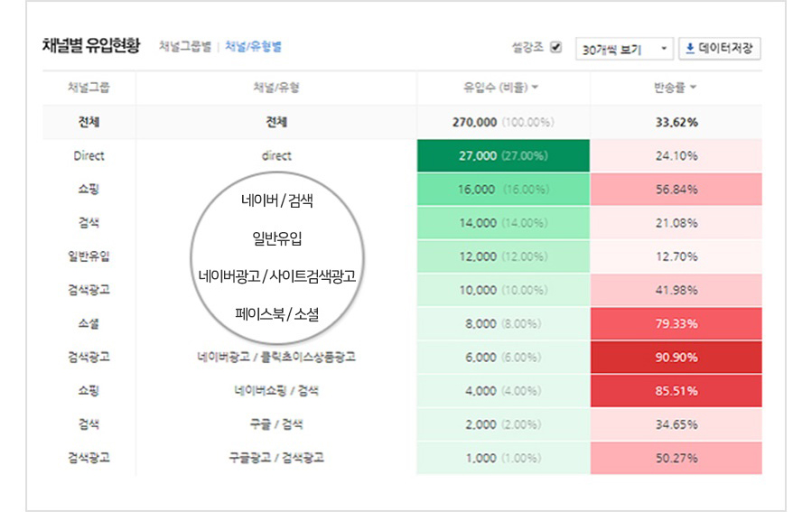
Task: Open the 페이스북 / 소셜 channel
Action: click(x=276, y=315)
